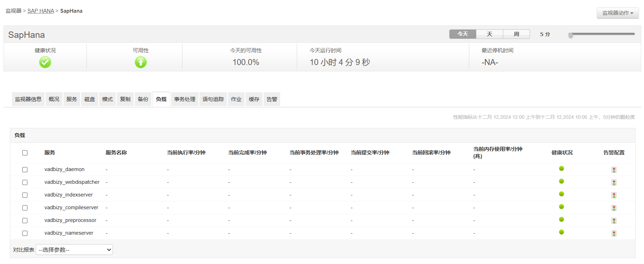This screenshot has width=644, height=264.
Task: Select the 天 time range button
Action: tap(489, 34)
